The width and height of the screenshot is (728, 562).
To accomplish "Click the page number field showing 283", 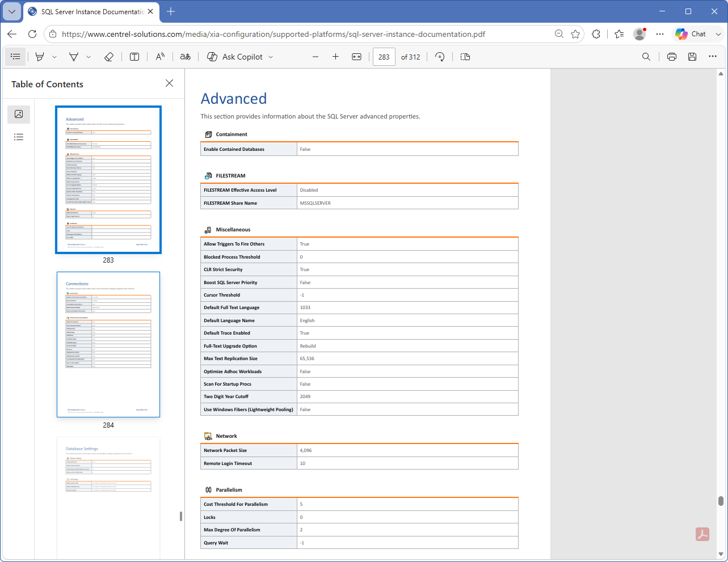I will coord(384,57).
